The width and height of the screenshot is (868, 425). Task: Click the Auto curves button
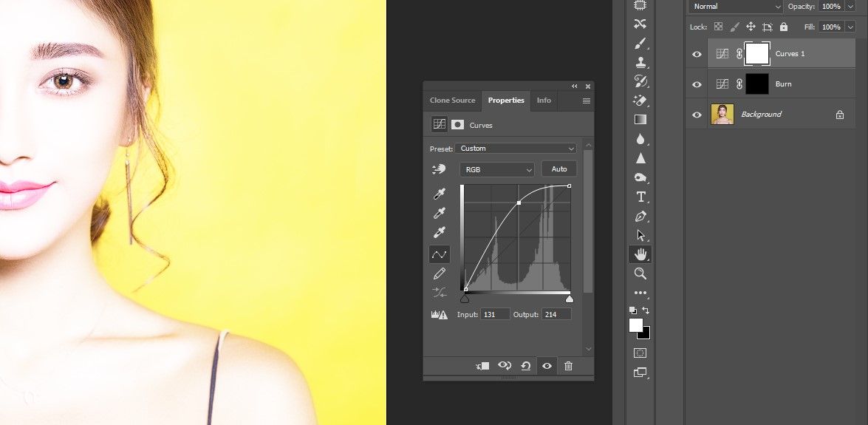pyautogui.click(x=559, y=169)
